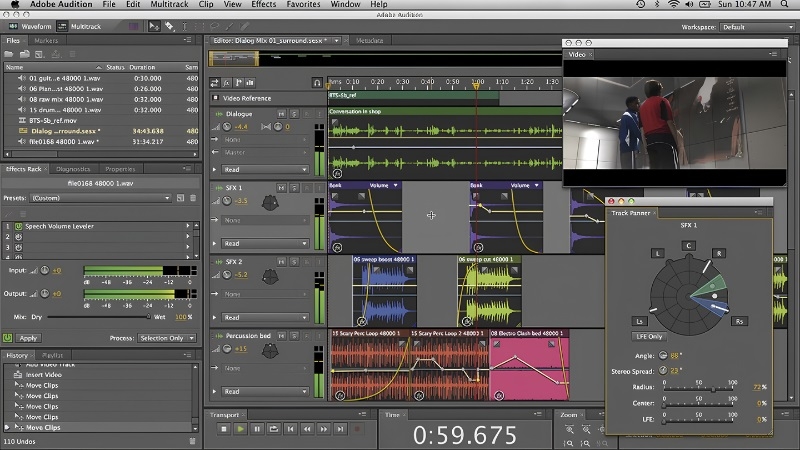
Task: Click the Play button in Transport
Action: (240, 429)
